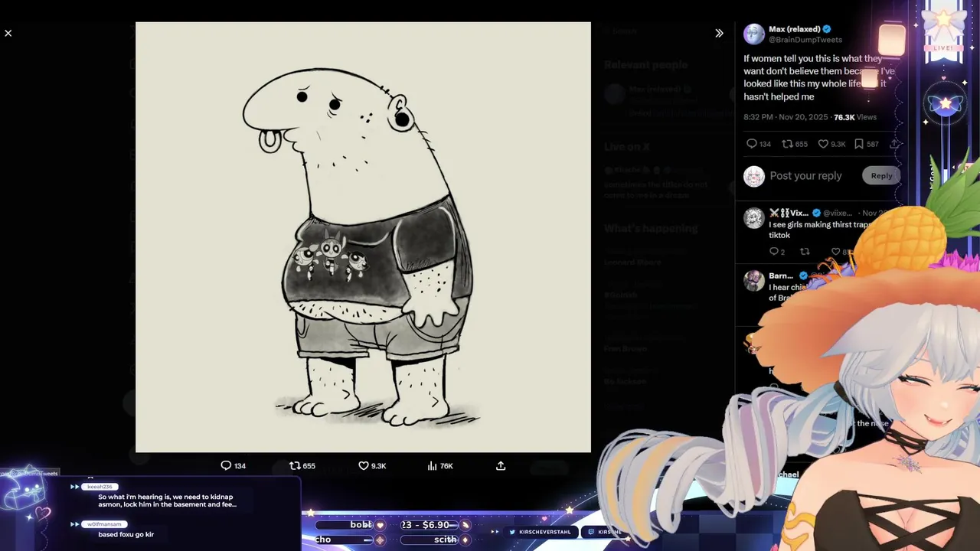
Task: Open the Vix... commenter's avatar
Action: coord(754,218)
